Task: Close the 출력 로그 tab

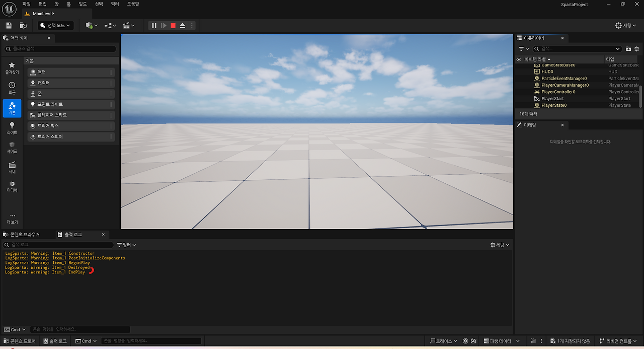Action: click(104, 234)
